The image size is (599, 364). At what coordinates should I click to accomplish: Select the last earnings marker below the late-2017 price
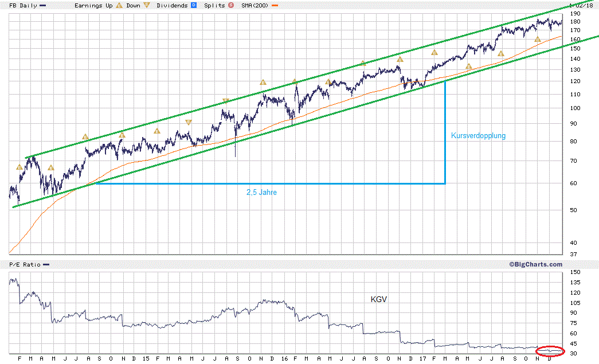click(x=538, y=40)
